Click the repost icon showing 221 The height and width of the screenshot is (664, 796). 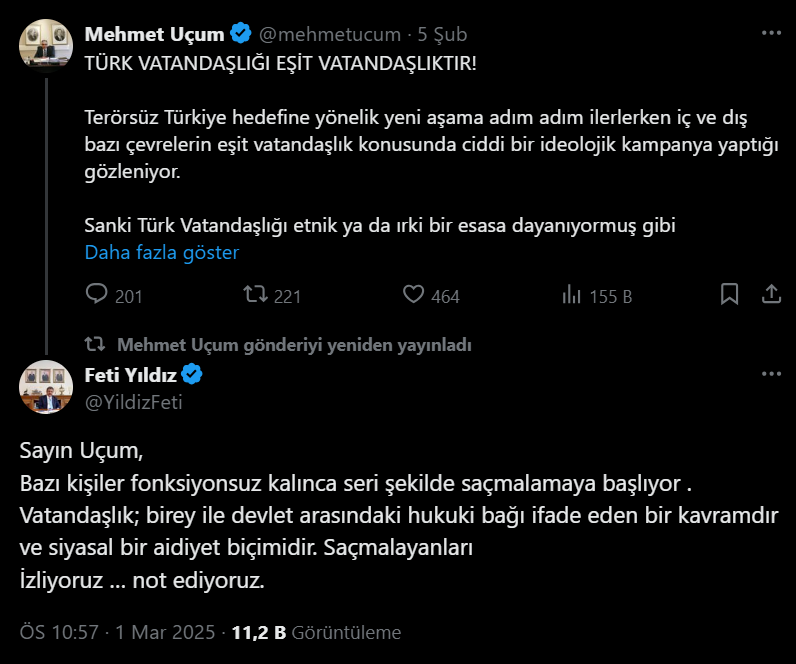[256, 295]
